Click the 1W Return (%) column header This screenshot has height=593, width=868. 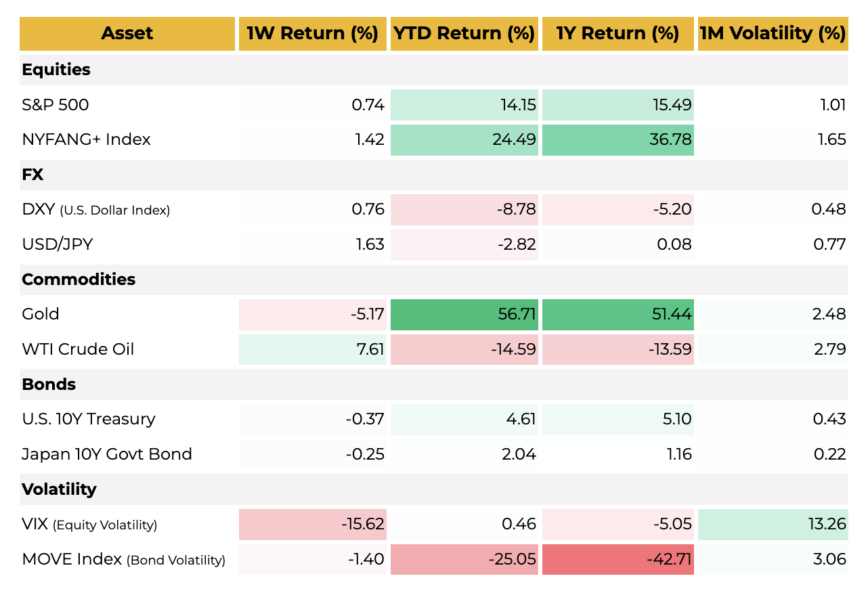[x=312, y=34]
